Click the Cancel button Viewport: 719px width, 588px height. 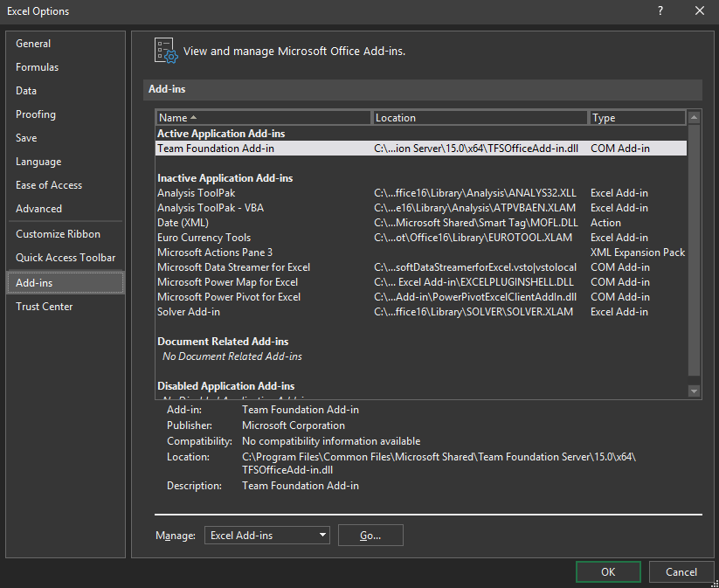coord(681,572)
